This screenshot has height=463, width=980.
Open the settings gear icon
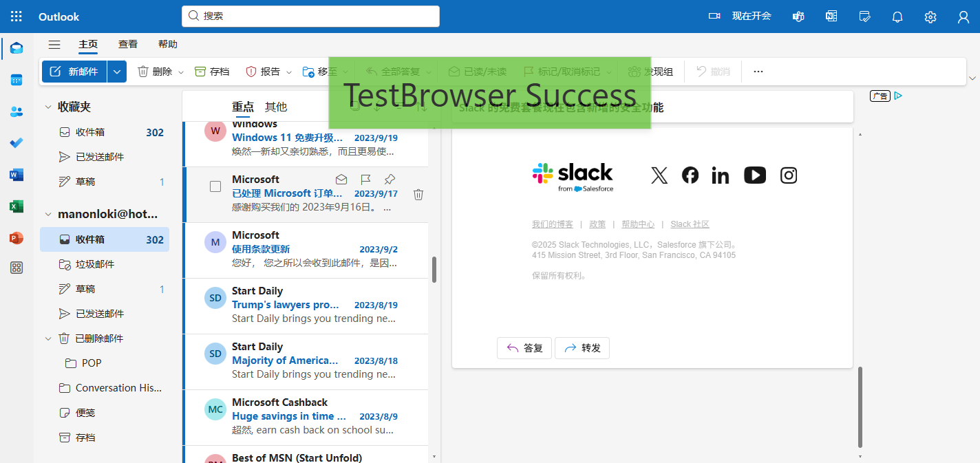pyautogui.click(x=930, y=17)
